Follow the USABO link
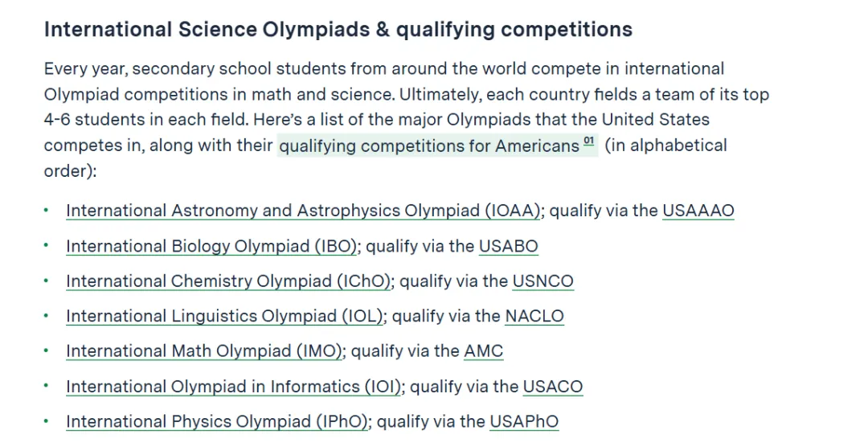The height and width of the screenshot is (447, 868). click(508, 246)
